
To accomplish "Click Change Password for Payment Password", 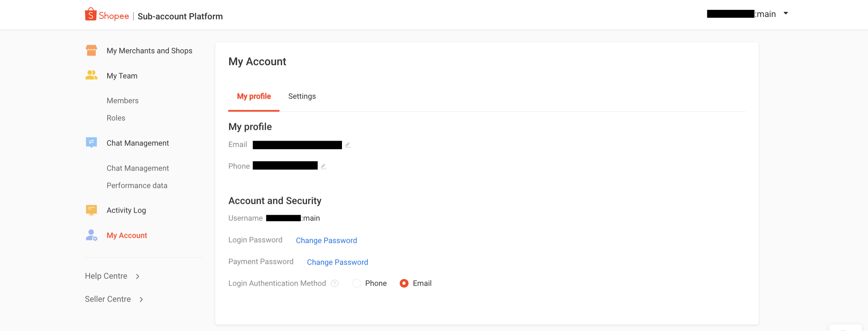I will (x=338, y=262).
